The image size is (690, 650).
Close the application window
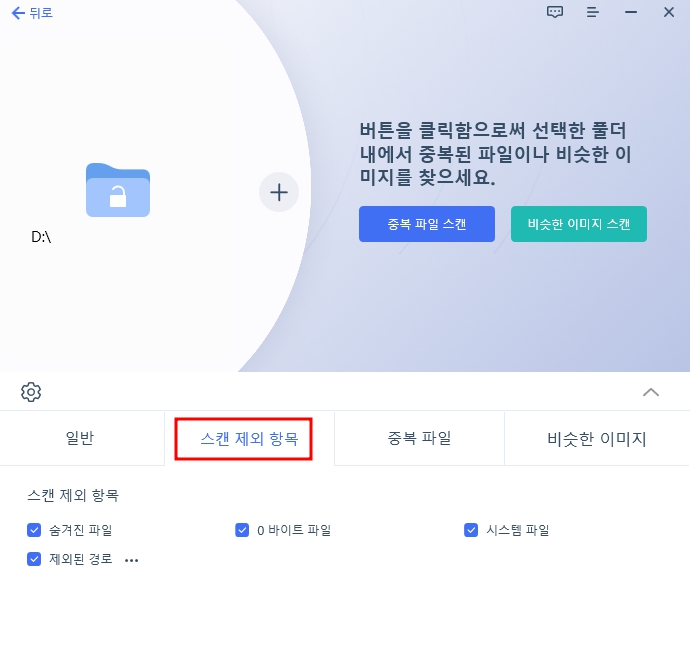pyautogui.click(x=668, y=12)
